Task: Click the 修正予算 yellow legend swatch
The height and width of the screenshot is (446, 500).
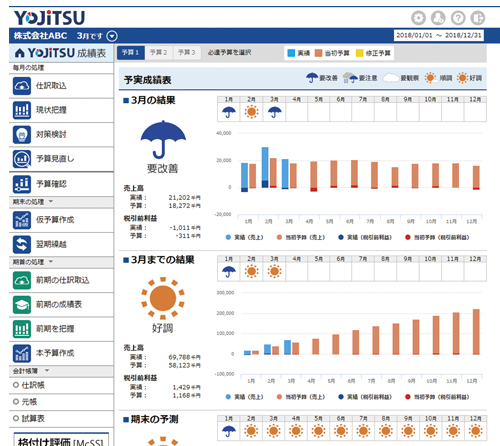Action: coord(359,53)
